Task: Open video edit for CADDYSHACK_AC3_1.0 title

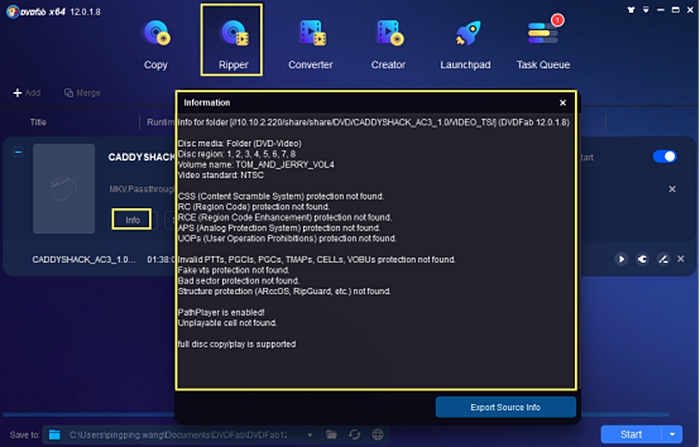Action: [663, 259]
